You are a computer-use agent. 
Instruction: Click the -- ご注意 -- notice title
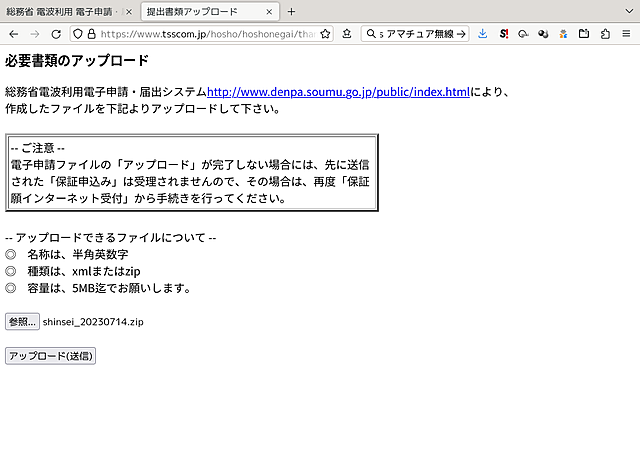(x=38, y=148)
